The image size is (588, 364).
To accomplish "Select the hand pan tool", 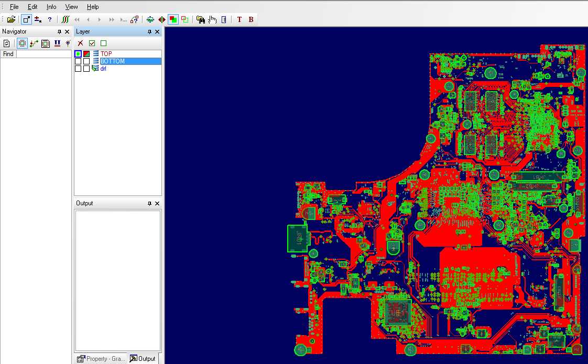I will tap(212, 19).
